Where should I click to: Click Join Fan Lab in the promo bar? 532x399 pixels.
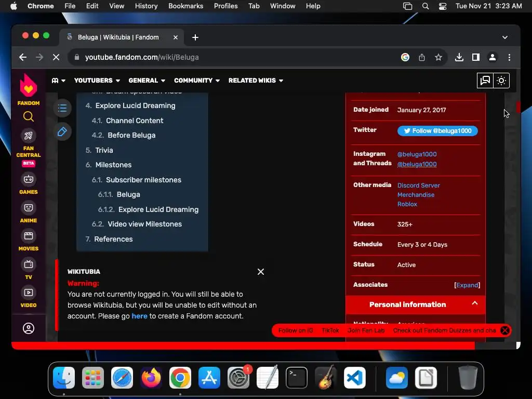pyautogui.click(x=366, y=330)
